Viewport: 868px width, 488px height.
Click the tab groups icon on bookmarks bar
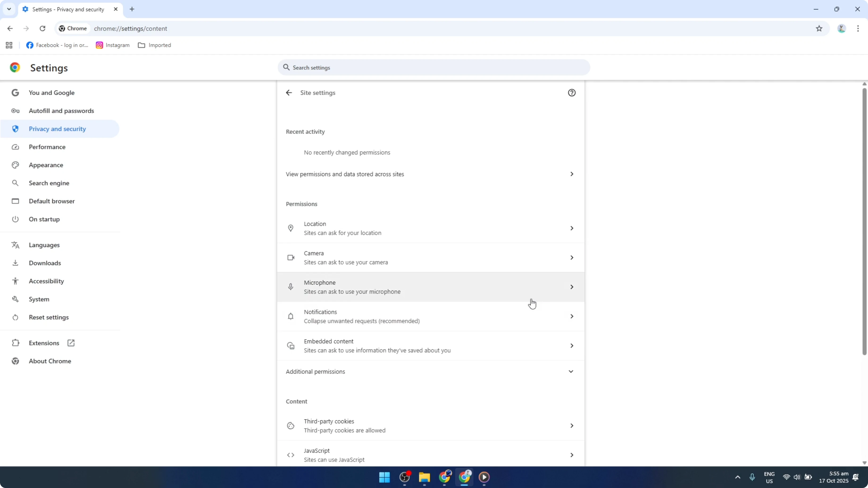pyautogui.click(x=9, y=45)
